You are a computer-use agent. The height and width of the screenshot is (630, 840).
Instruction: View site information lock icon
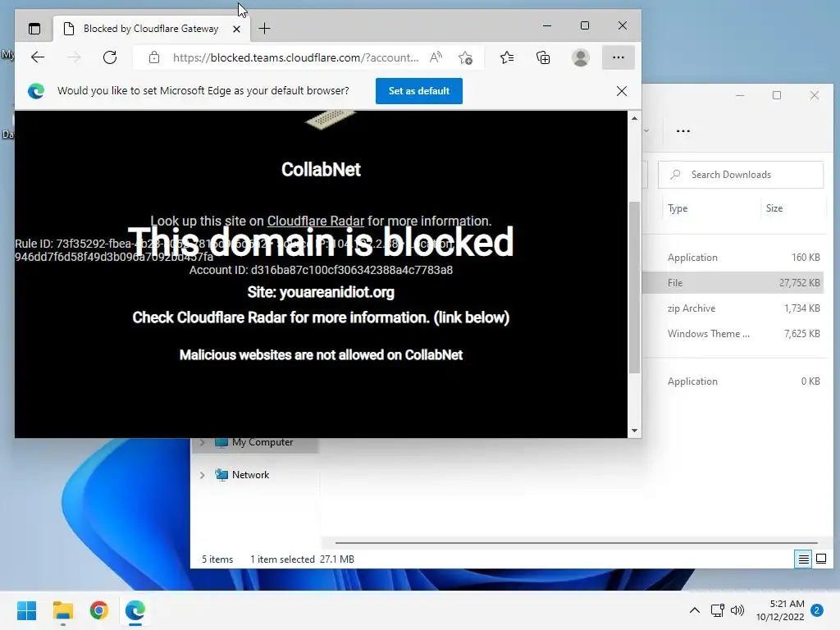click(154, 57)
